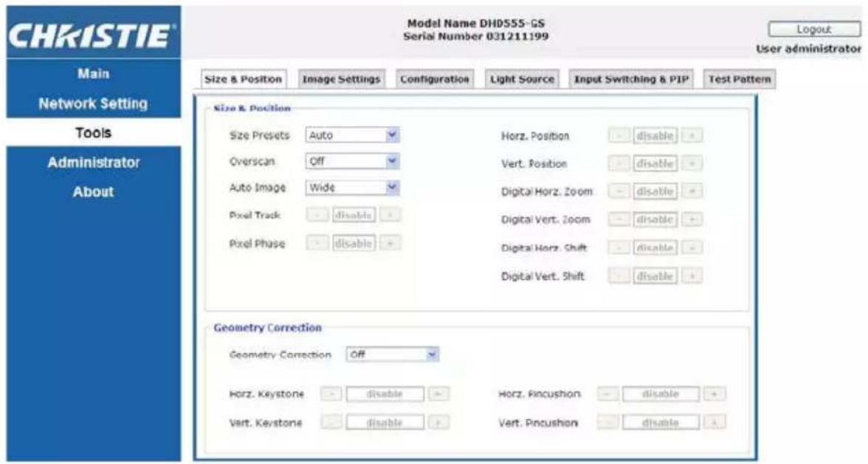Viewport: 868px width, 464px height.
Task: Click the Serial Number 031211199 text
Action: pos(476,37)
